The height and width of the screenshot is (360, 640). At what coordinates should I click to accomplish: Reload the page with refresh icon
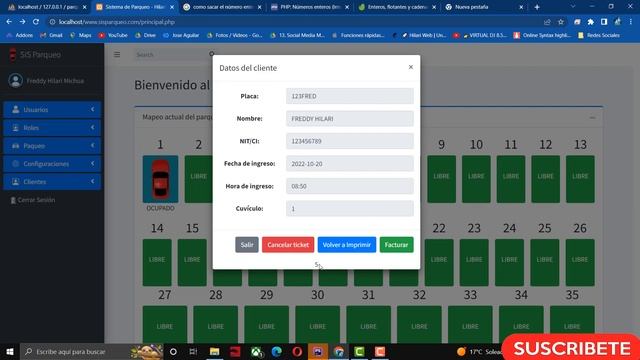[36, 22]
